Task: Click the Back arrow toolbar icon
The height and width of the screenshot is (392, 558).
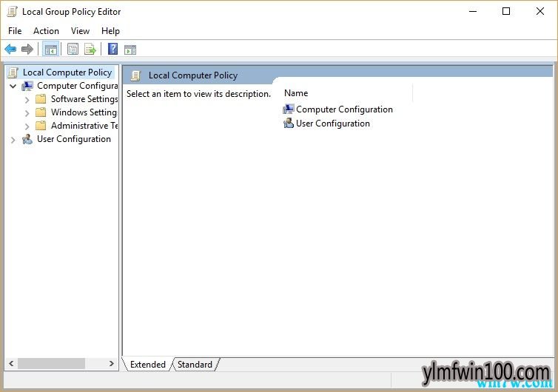Action: (x=10, y=49)
